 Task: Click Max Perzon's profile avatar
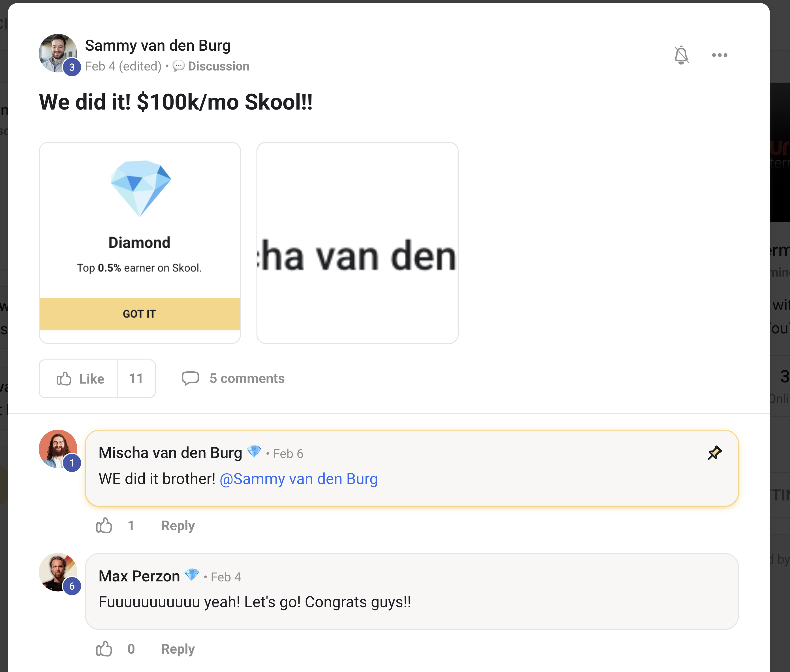click(58, 572)
